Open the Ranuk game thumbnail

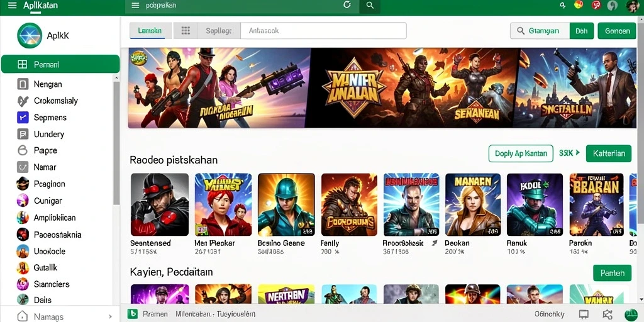(x=535, y=204)
